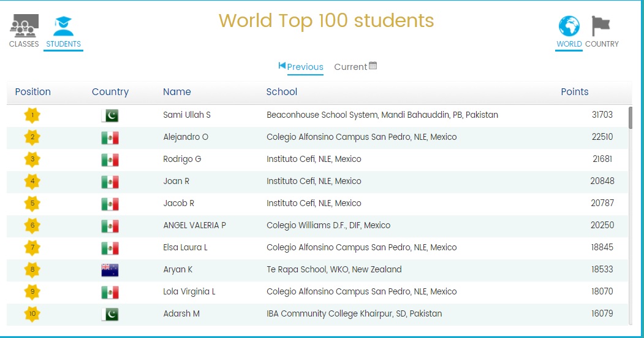Click the name Rodrigo G
Screen dimensions: 644x338
[x=182, y=159]
